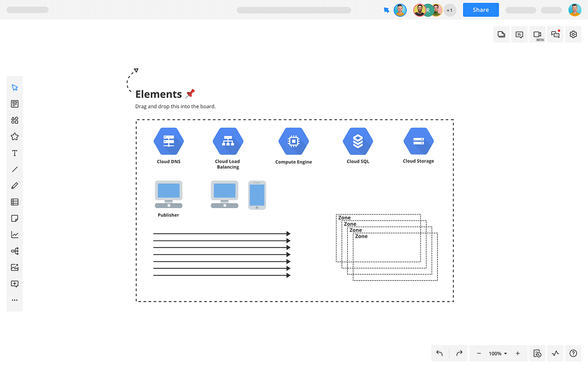This screenshot has width=588, height=368.
Task: Click the Share button
Action: tap(481, 10)
